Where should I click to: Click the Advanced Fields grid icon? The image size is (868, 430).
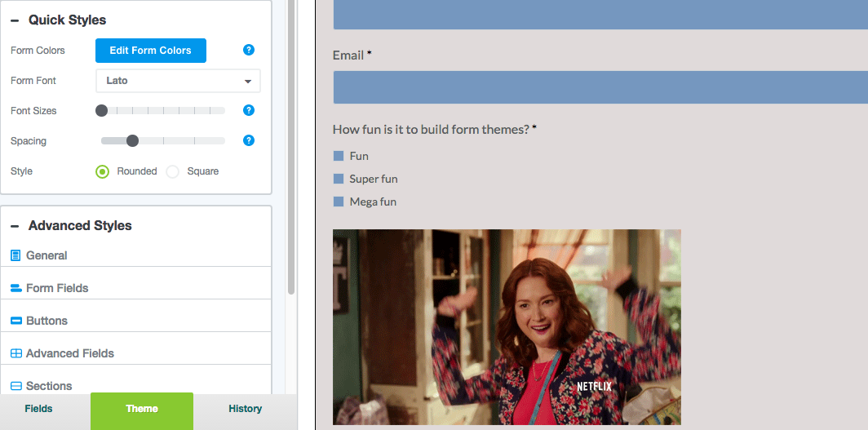point(16,353)
